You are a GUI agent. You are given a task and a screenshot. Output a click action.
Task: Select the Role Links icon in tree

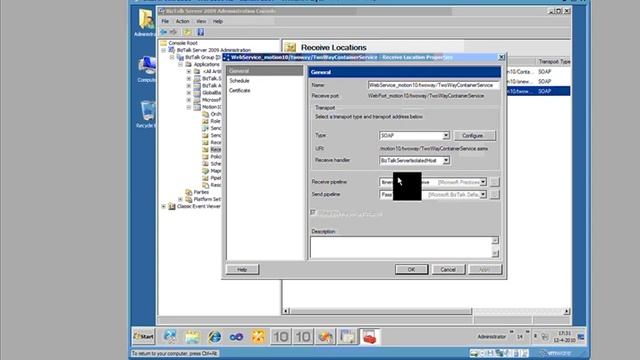pyautogui.click(x=205, y=121)
